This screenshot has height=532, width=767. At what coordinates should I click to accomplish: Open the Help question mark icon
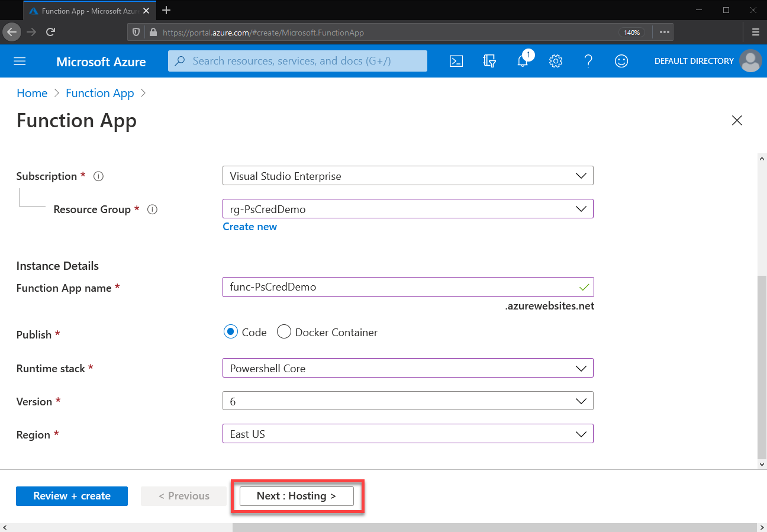click(x=588, y=61)
